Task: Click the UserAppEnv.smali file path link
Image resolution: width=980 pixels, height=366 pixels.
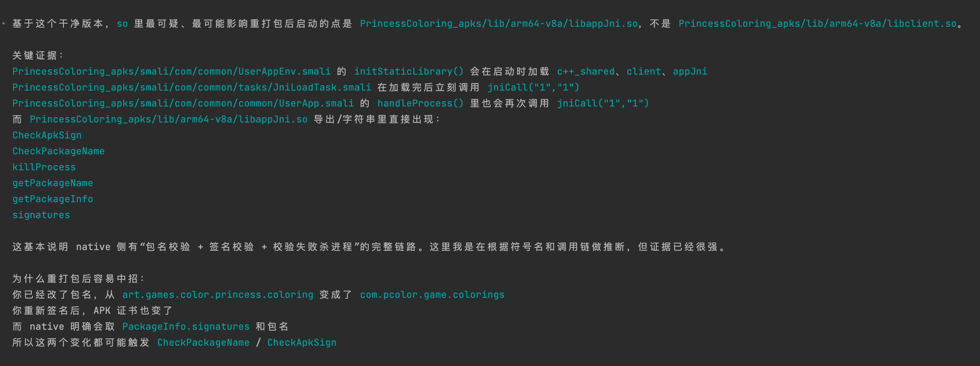Action: click(x=171, y=72)
